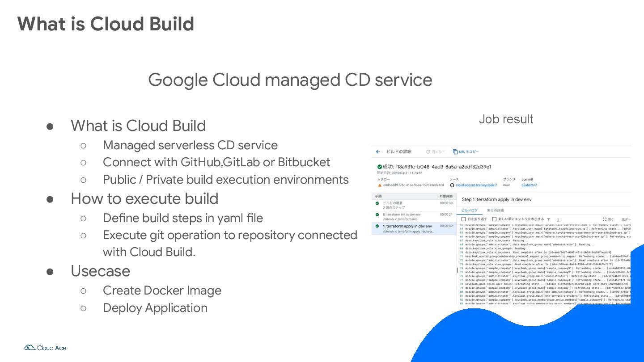Click log line 78 keycloak_user_roles.user_roles

click(x=544, y=284)
